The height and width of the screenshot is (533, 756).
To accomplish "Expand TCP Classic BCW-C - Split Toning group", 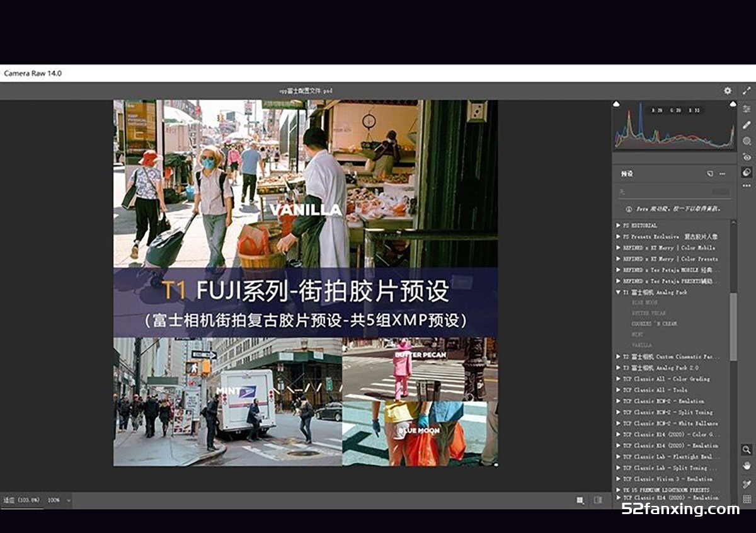I will pos(618,412).
